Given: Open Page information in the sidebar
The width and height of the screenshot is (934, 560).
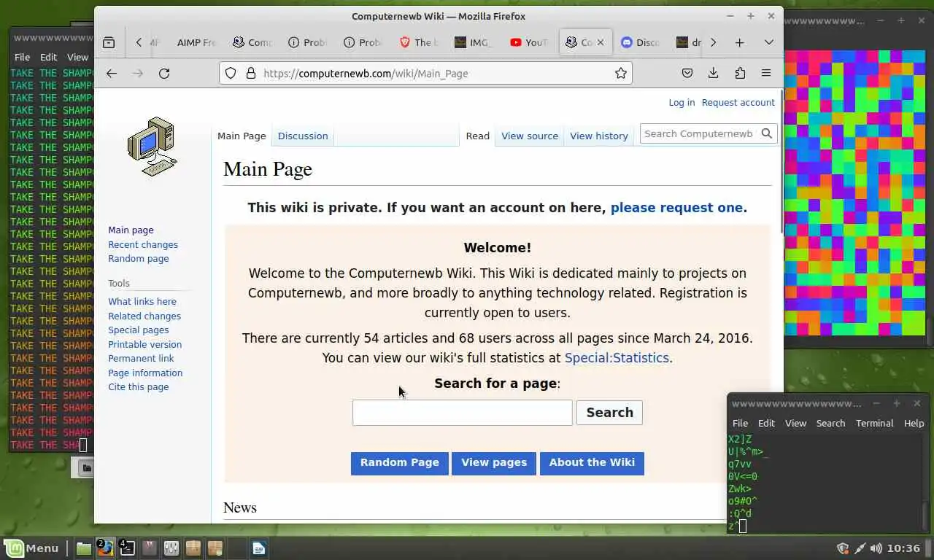Looking at the screenshot, I should [x=145, y=373].
